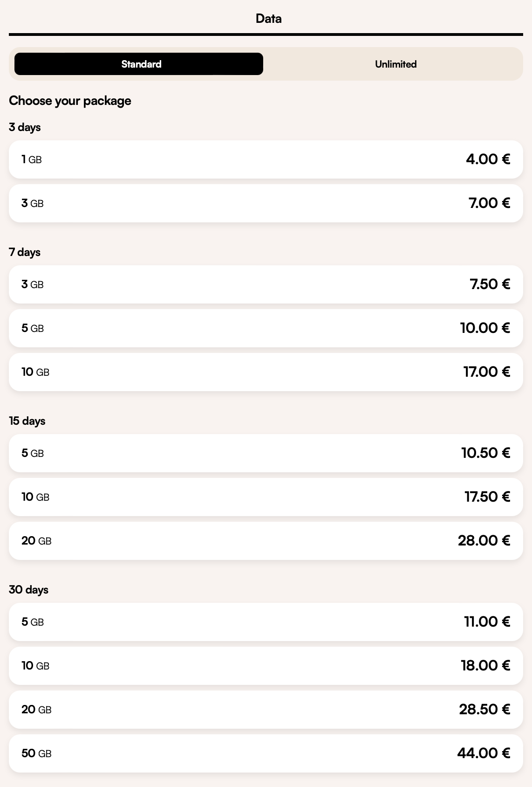Screen dimensions: 532x787
Task: Pick the 10 GB package at 18.00 €
Action: (266, 666)
